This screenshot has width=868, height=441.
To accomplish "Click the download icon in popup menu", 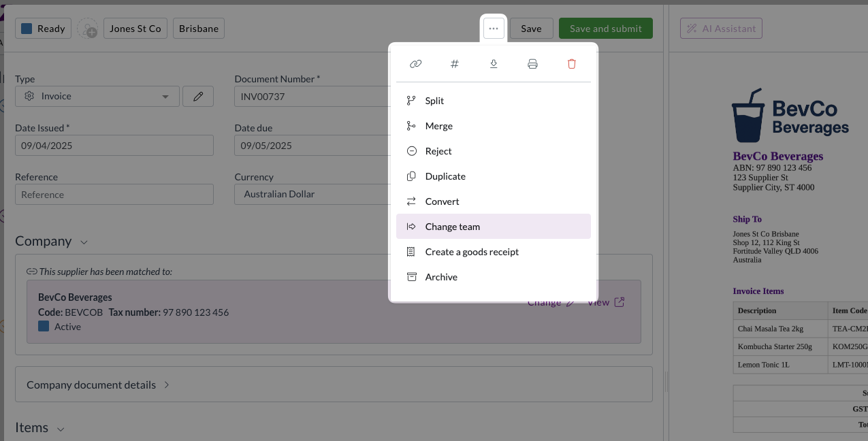I will click(x=494, y=64).
